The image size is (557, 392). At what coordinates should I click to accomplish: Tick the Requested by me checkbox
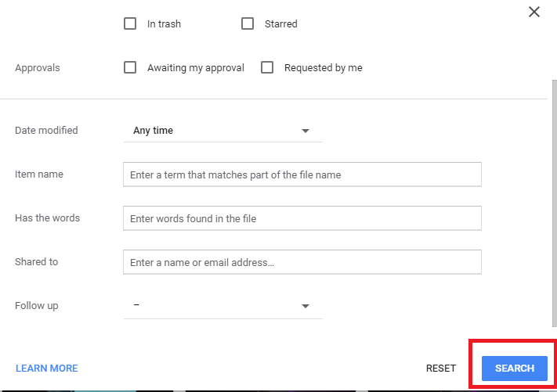pyautogui.click(x=267, y=67)
